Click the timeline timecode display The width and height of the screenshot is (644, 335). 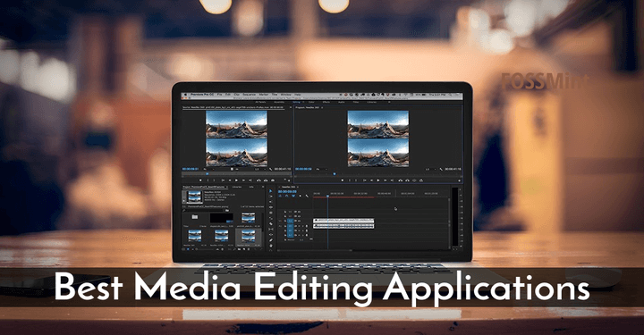point(287,191)
